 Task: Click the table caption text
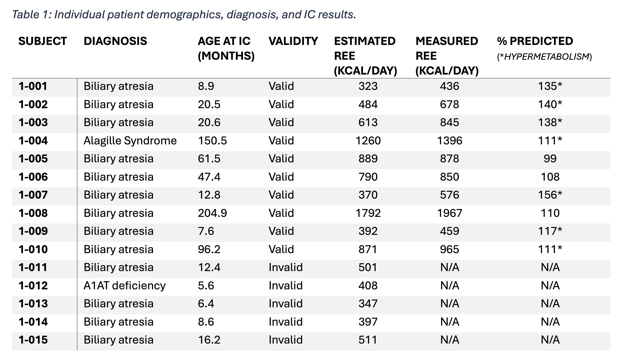coord(184,15)
